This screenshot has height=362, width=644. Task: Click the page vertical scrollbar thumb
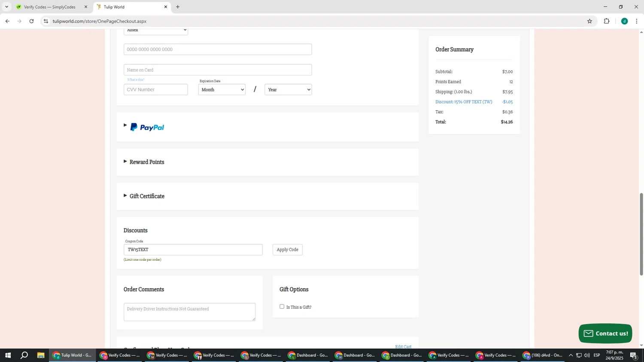641,234
